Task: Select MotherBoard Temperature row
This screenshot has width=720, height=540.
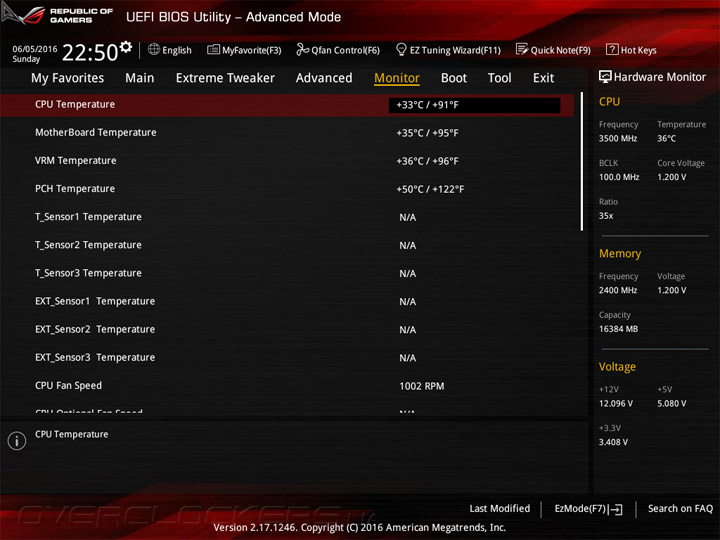Action: point(287,133)
